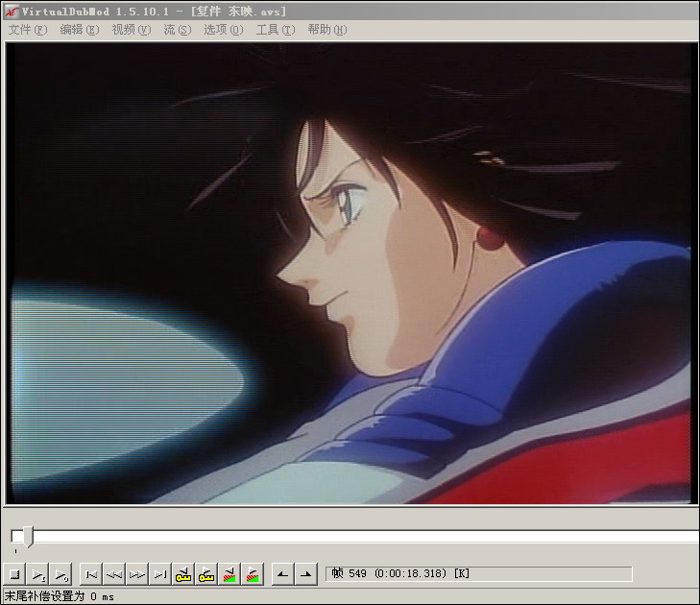Image resolution: width=700 pixels, height=605 pixels.
Task: Set the selection start mark-in
Action: [x=282, y=574]
